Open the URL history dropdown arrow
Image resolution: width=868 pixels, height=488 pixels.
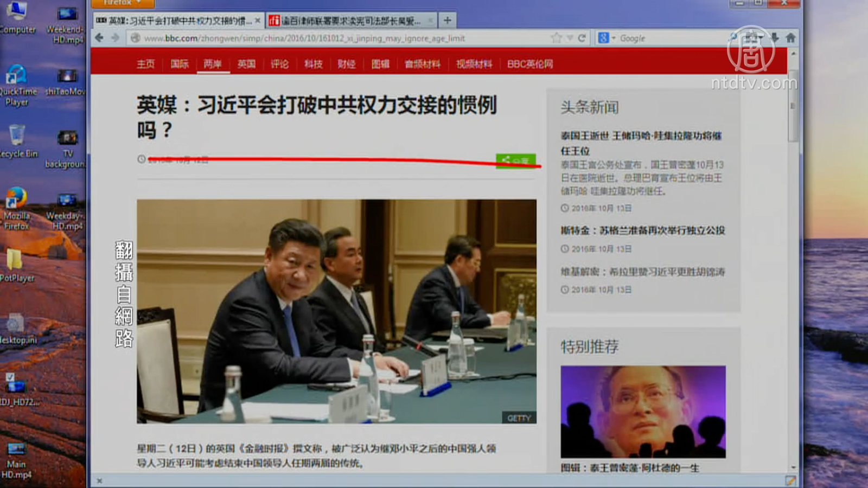(x=570, y=38)
